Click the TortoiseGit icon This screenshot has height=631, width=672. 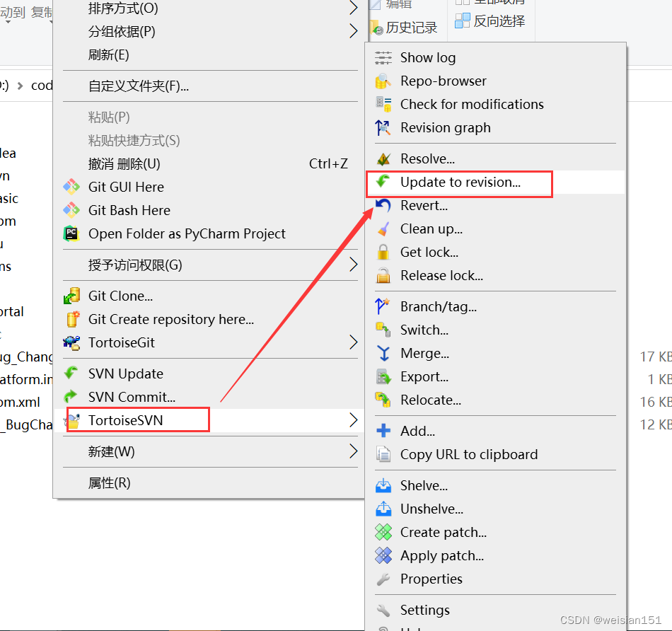(x=71, y=342)
